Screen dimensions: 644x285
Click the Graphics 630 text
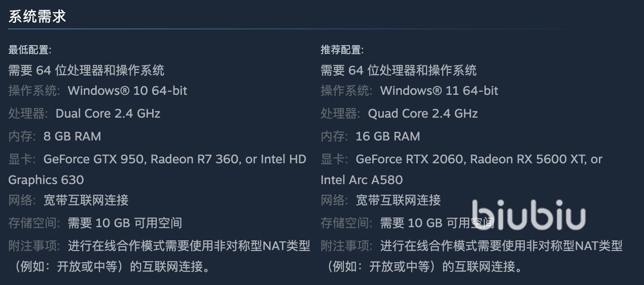pos(46,180)
